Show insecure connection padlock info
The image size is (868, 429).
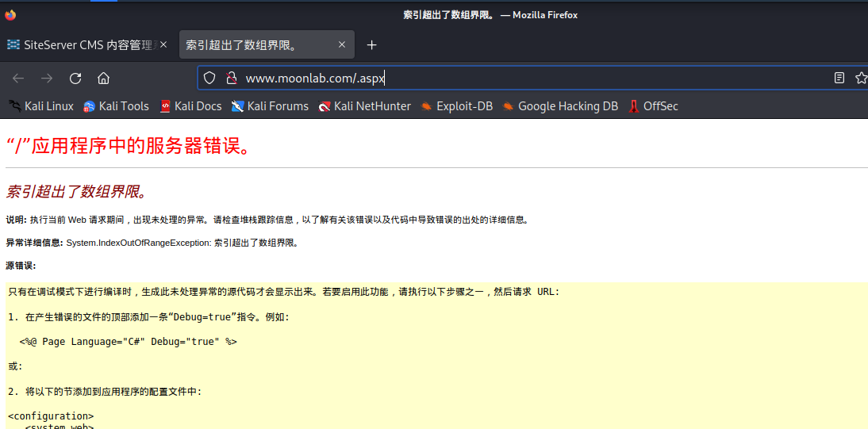point(232,78)
